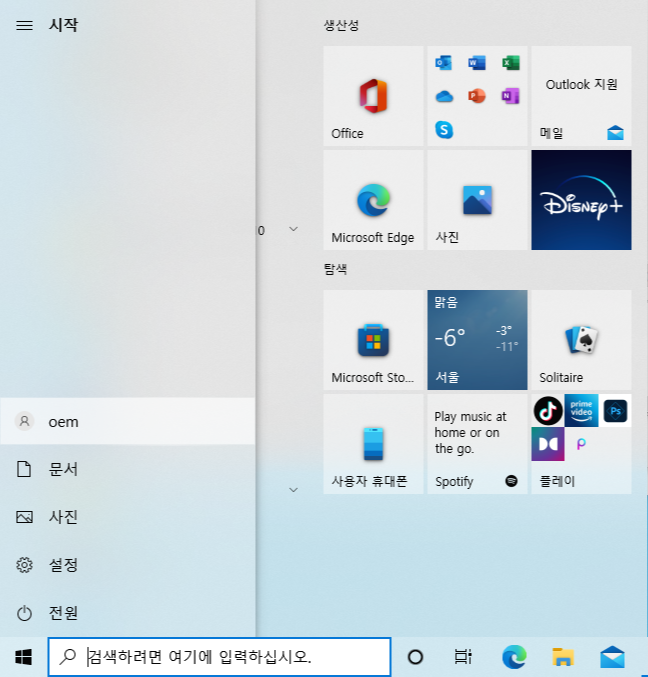Open Dolby Access in the 플레이 tile

click(x=548, y=444)
